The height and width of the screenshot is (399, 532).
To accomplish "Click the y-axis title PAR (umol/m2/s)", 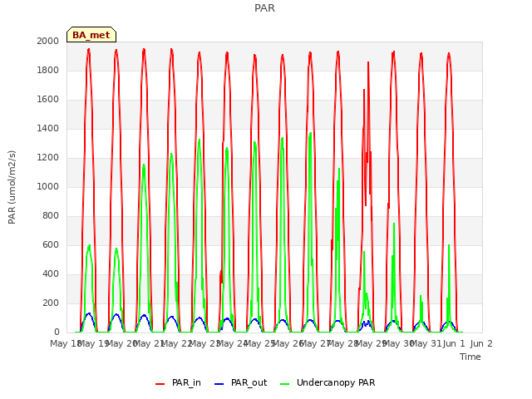I will [x=12, y=187].
